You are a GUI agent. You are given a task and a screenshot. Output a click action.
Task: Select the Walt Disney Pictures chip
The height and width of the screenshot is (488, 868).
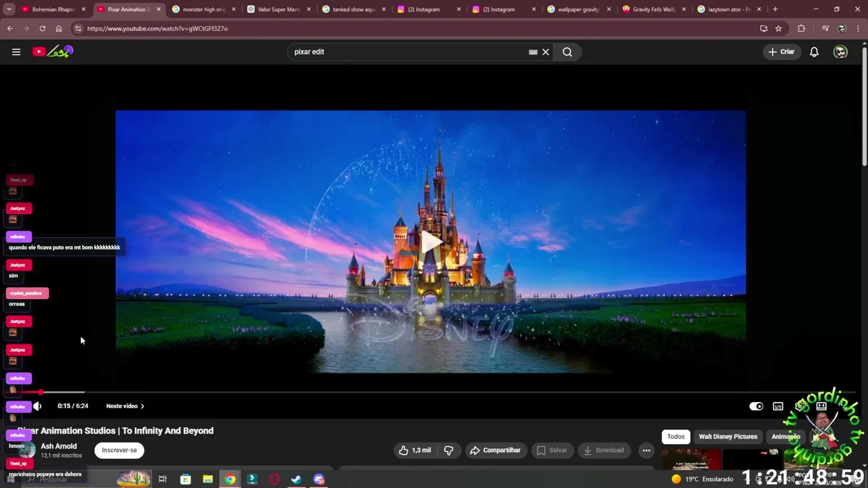728,436
